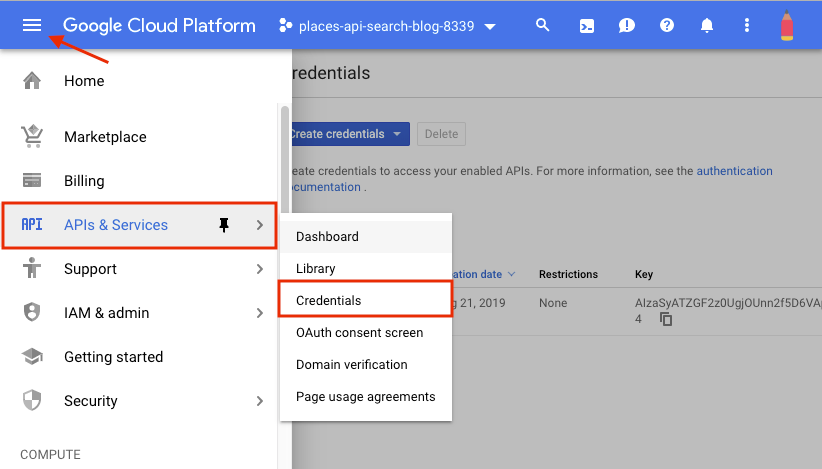Click the IAM & admin shield icon
Viewport: 822px width, 469px height.
(32, 312)
